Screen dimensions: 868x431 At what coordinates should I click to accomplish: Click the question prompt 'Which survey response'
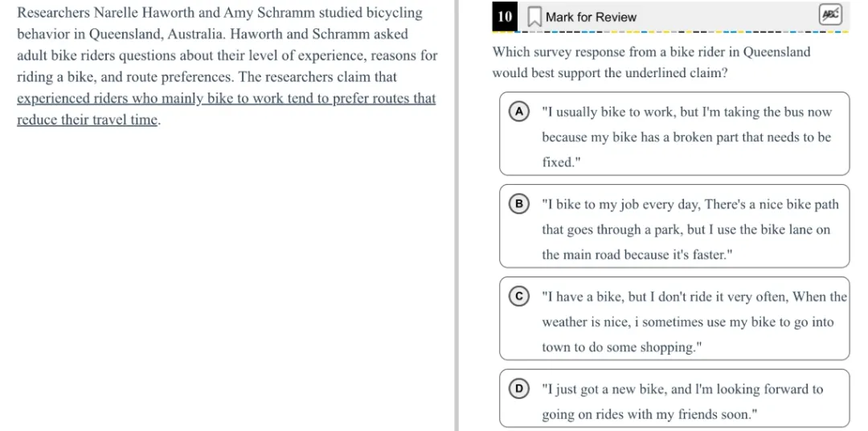pyautogui.click(x=563, y=52)
